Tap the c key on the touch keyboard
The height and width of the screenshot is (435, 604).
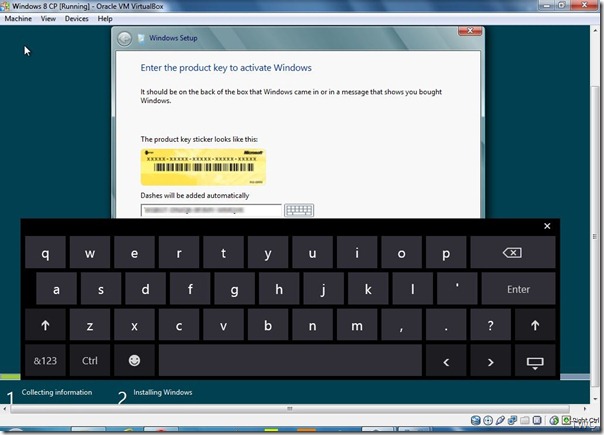click(179, 325)
